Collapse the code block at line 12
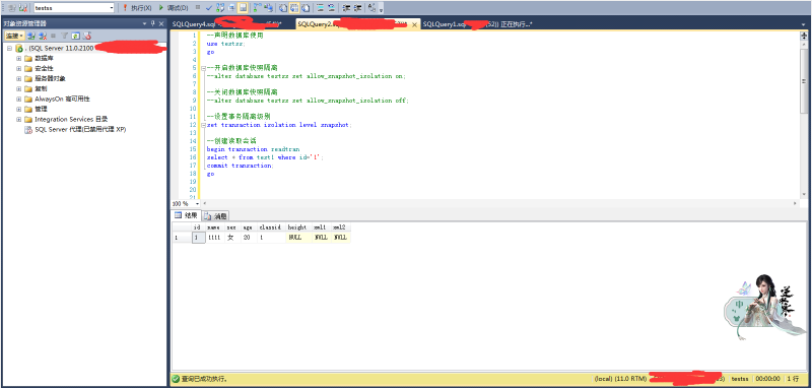 click(203, 125)
